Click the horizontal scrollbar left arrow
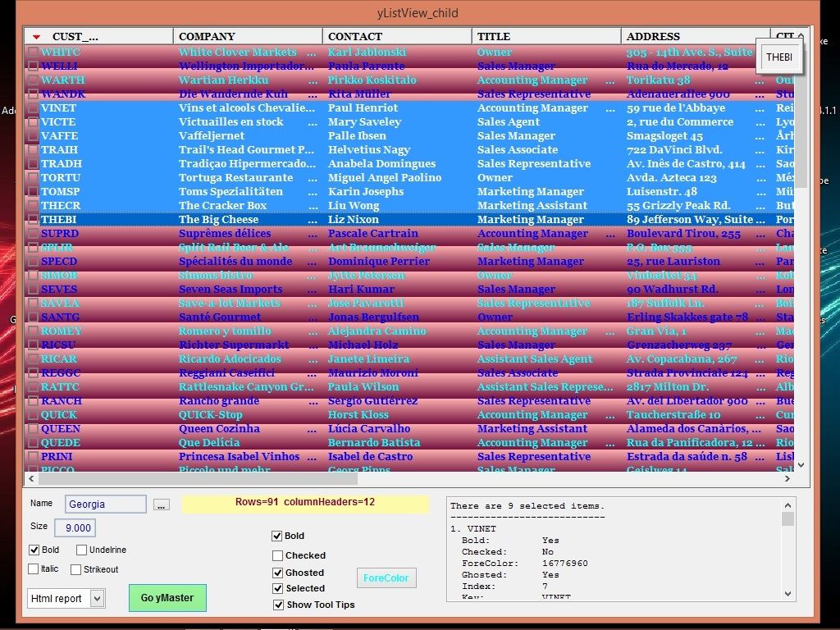Viewport: 840px width, 630px height. [x=31, y=477]
